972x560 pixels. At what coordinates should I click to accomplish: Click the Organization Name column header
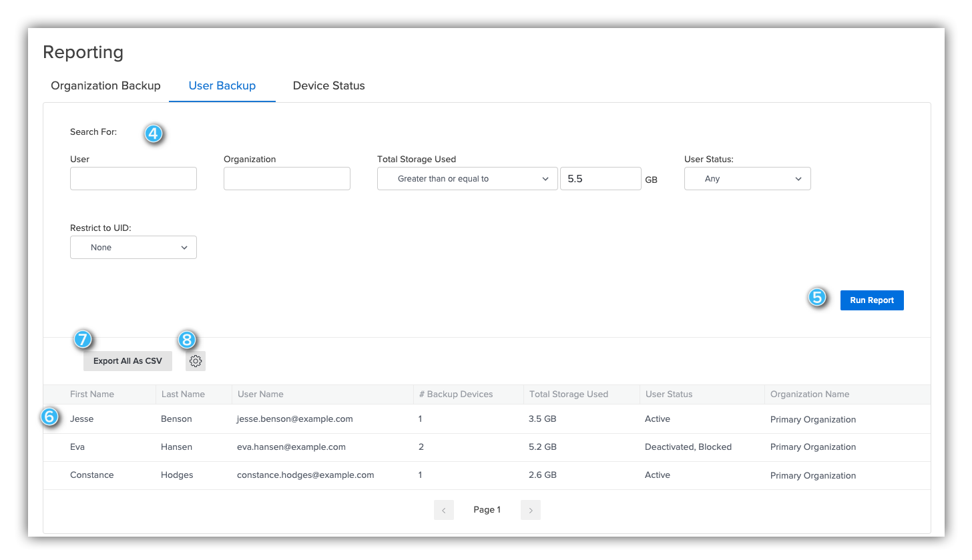coord(810,394)
